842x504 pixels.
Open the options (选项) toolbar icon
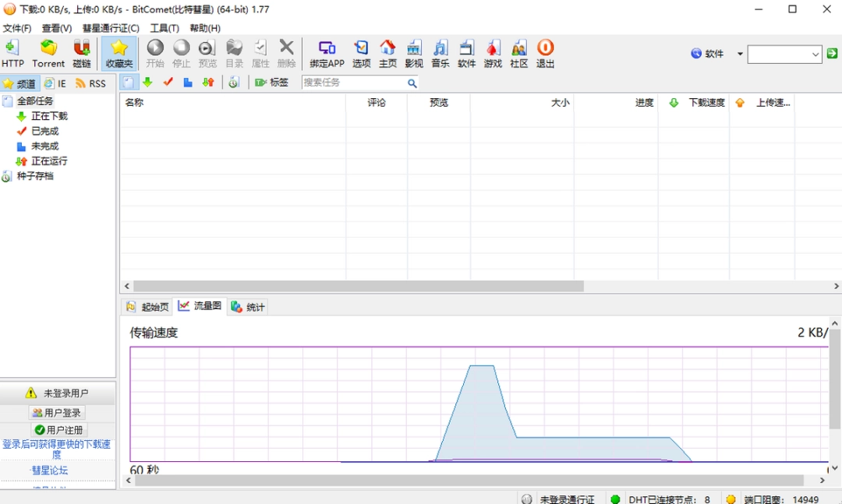point(361,54)
